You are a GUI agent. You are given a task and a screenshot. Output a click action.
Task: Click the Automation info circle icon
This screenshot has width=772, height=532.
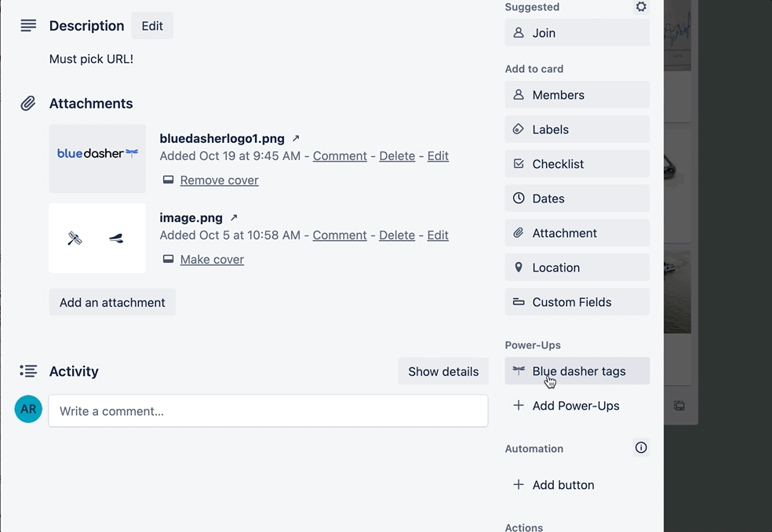tap(641, 447)
